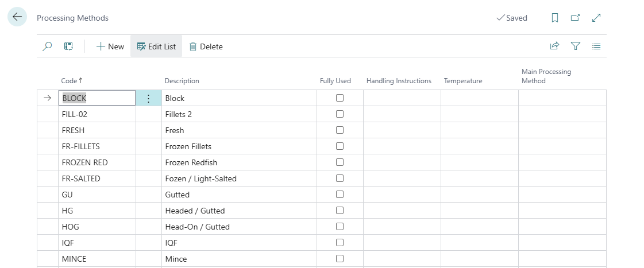
Task: Open the Description column header menu
Action: [x=182, y=81]
